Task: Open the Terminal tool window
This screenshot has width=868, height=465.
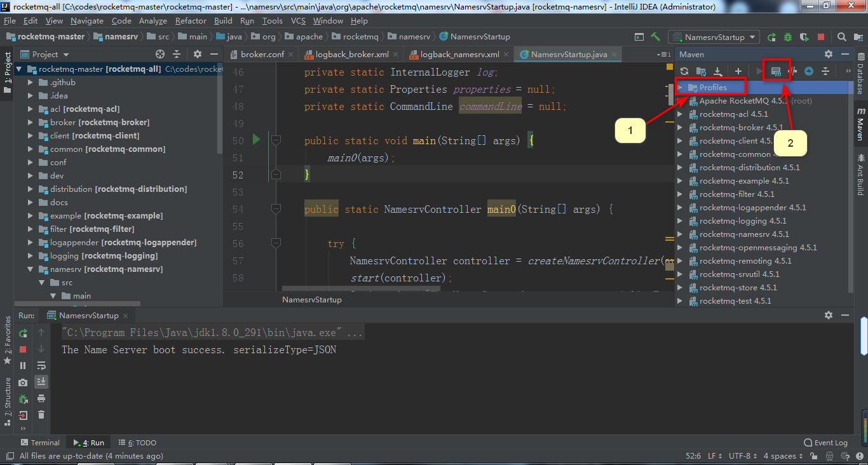Action: coord(40,443)
